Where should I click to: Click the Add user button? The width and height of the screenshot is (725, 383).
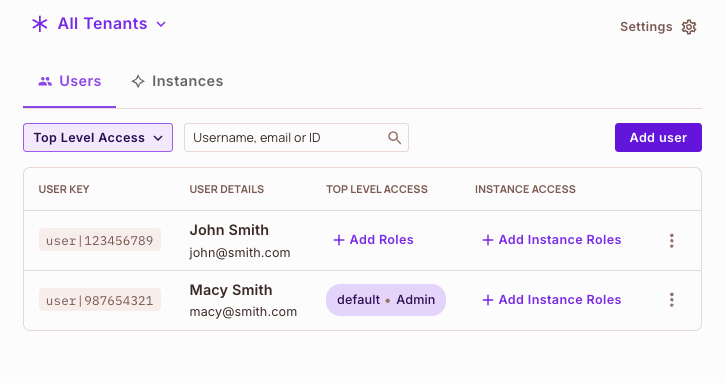coord(658,137)
